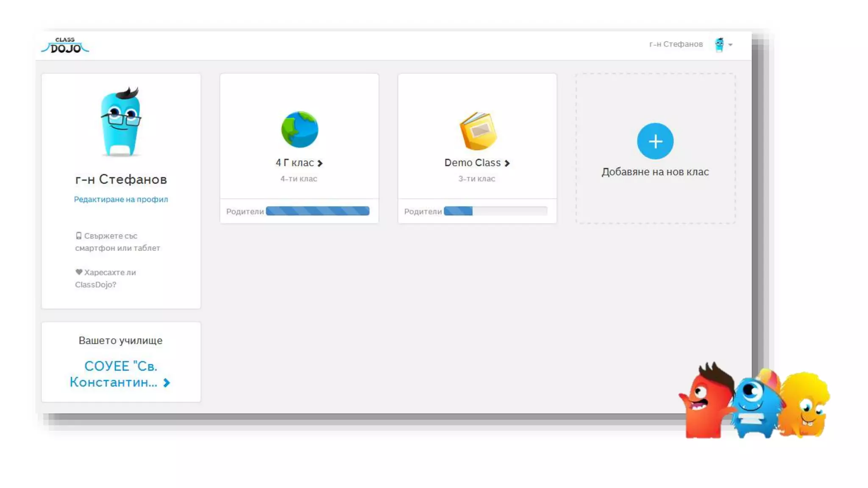Expand the Demo Class chevron

point(507,163)
